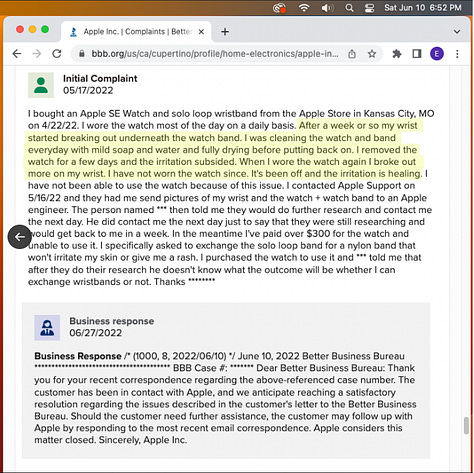
Task: Click the screen recording status icon
Action: pos(279,7)
